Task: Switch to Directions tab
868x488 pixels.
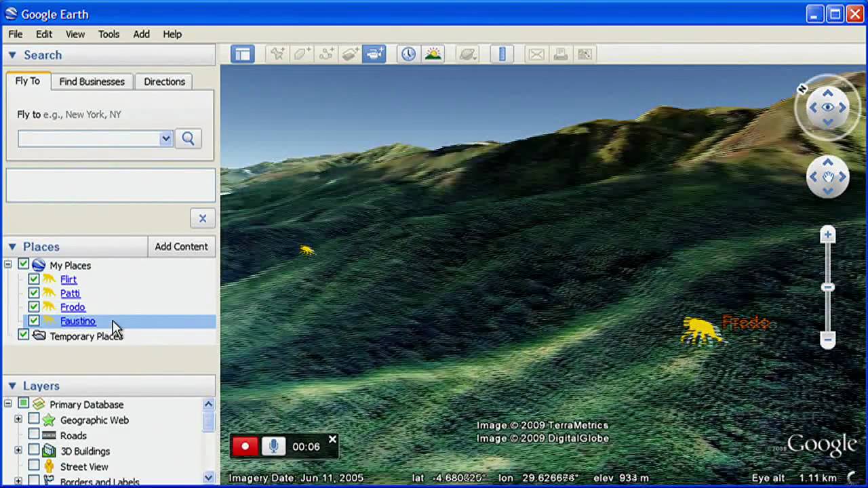Action: pyautogui.click(x=164, y=81)
